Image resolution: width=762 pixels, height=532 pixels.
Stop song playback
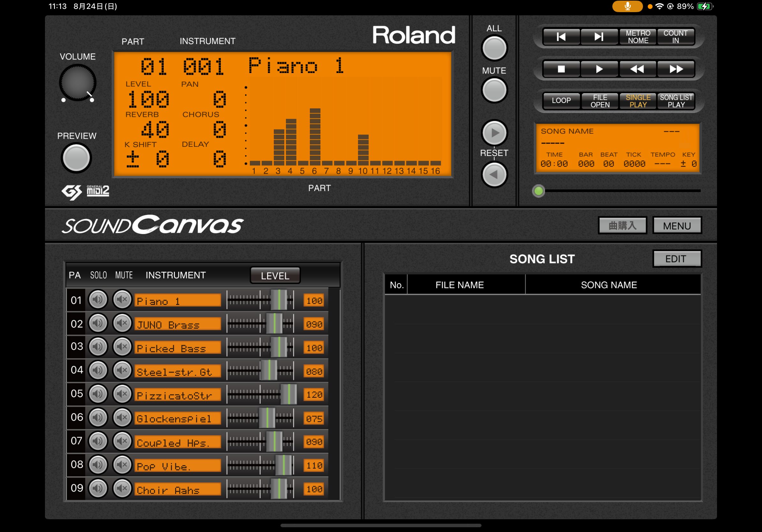click(x=561, y=69)
